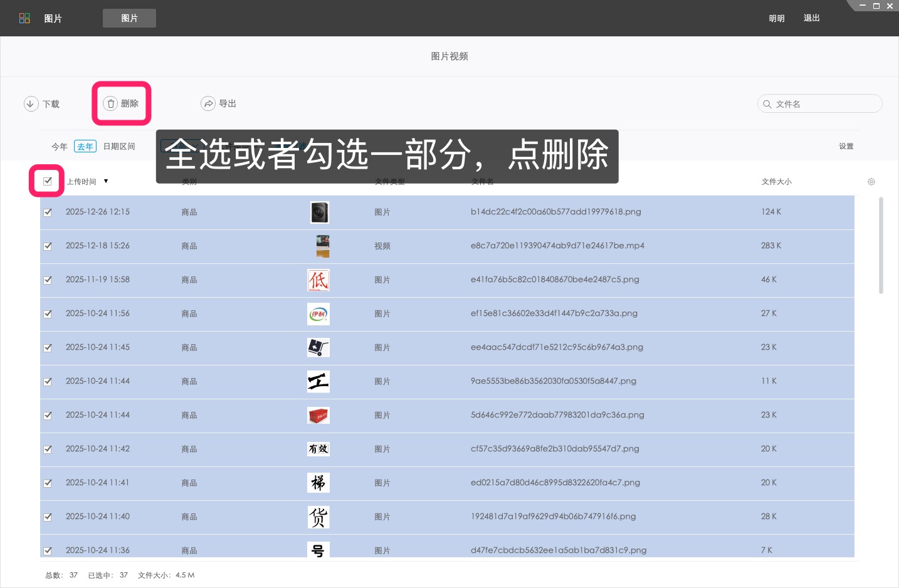This screenshot has height=588, width=899.
Task: Choose the 日期区间 date range filter
Action: pyautogui.click(x=119, y=147)
